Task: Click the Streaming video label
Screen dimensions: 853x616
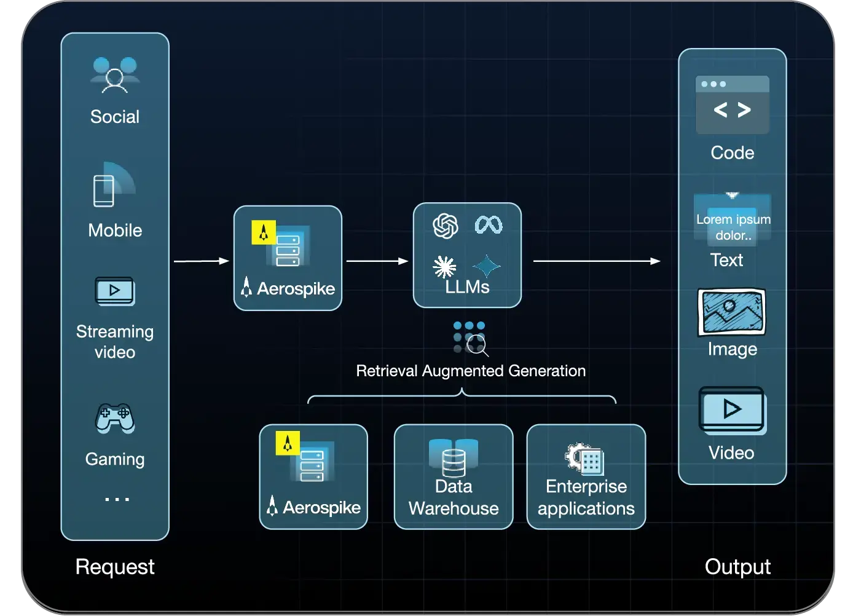Action: (x=115, y=342)
